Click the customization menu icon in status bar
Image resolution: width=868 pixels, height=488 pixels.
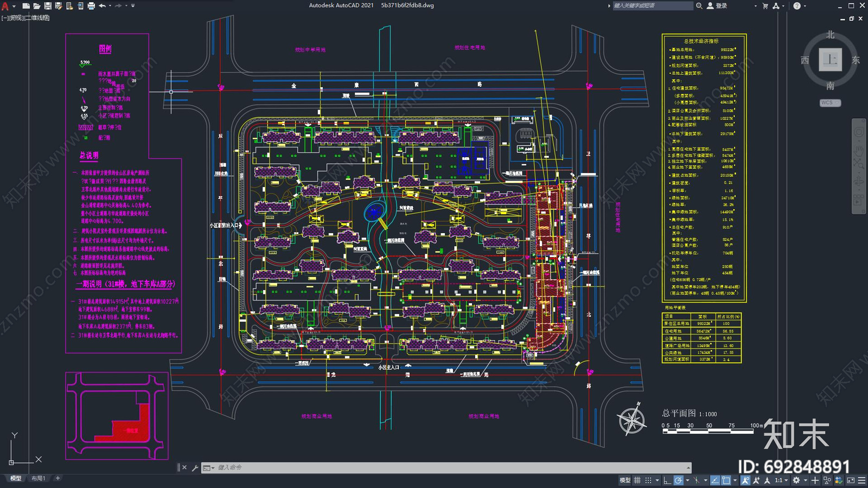861,480
